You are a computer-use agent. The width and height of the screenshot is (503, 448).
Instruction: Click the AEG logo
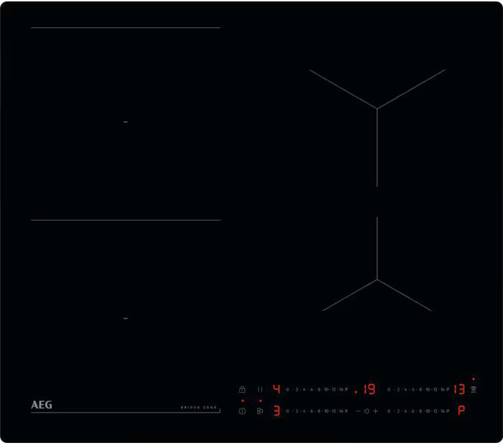click(x=42, y=405)
